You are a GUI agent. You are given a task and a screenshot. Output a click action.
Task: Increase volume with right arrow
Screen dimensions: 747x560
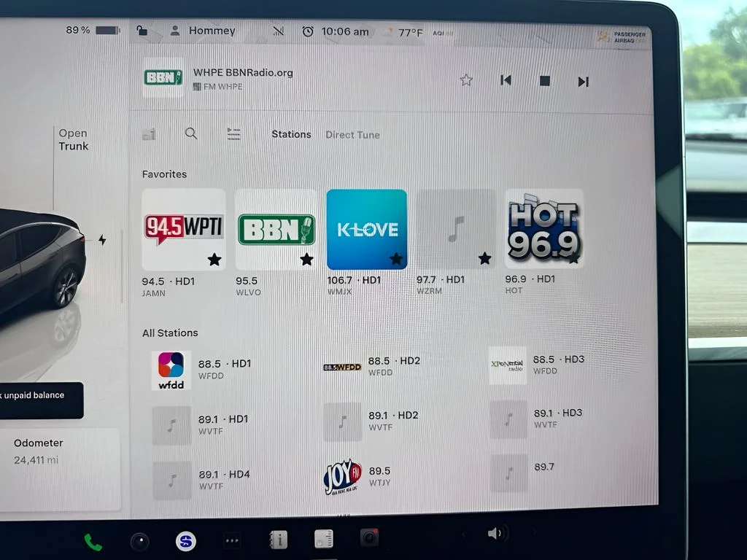pyautogui.click(x=534, y=532)
